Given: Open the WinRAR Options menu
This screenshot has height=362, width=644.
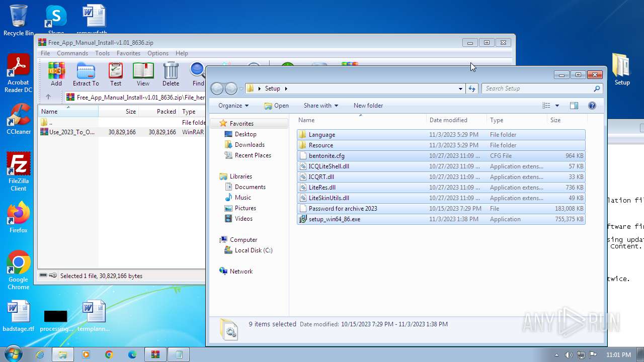Looking at the screenshot, I should (158, 53).
